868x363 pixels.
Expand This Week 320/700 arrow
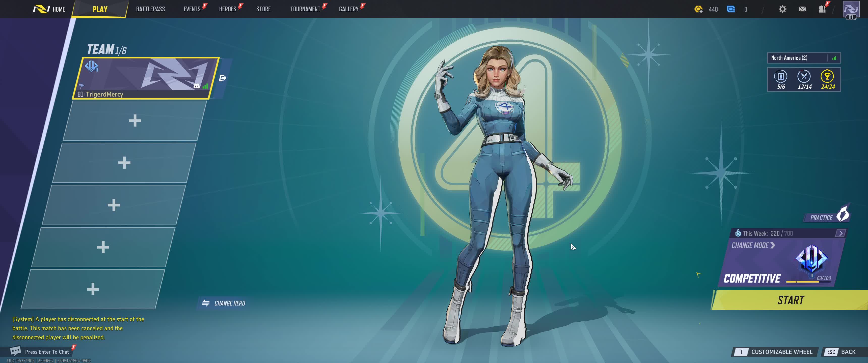click(x=841, y=233)
